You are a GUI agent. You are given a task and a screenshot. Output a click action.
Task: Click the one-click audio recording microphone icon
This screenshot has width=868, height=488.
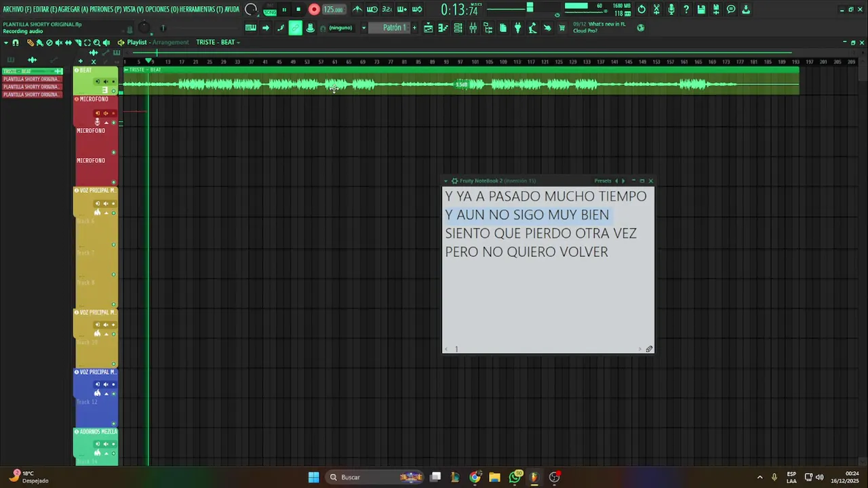(x=671, y=9)
